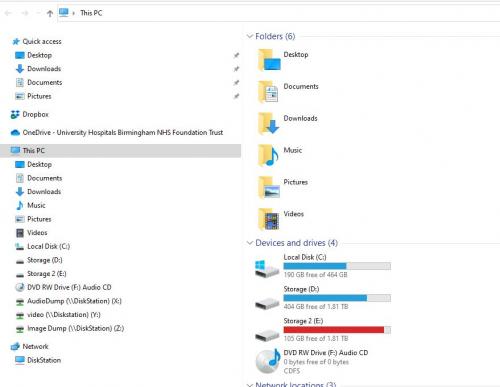Open Image Dump (\\DiskStation) (Z:) network drive
500x387 pixels.
pyautogui.click(x=76, y=329)
